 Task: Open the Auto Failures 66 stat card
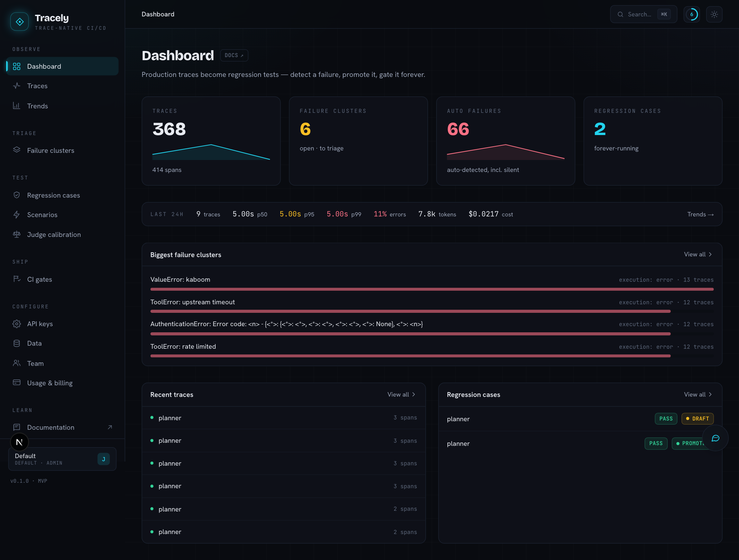point(505,141)
